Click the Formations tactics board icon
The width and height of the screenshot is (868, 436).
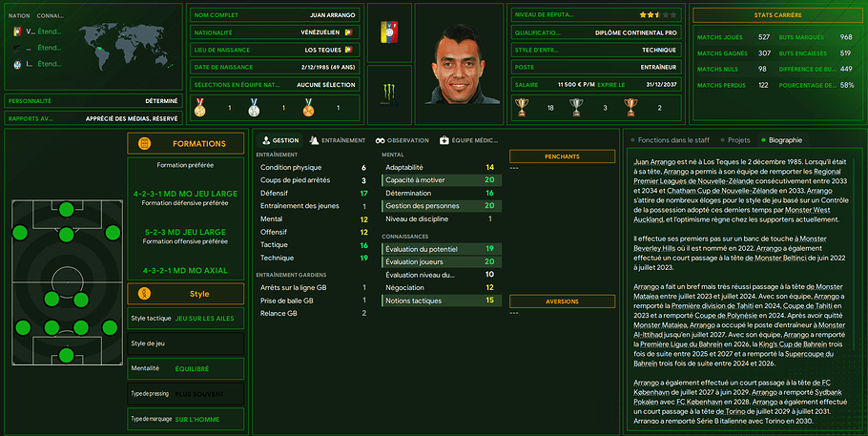point(144,143)
